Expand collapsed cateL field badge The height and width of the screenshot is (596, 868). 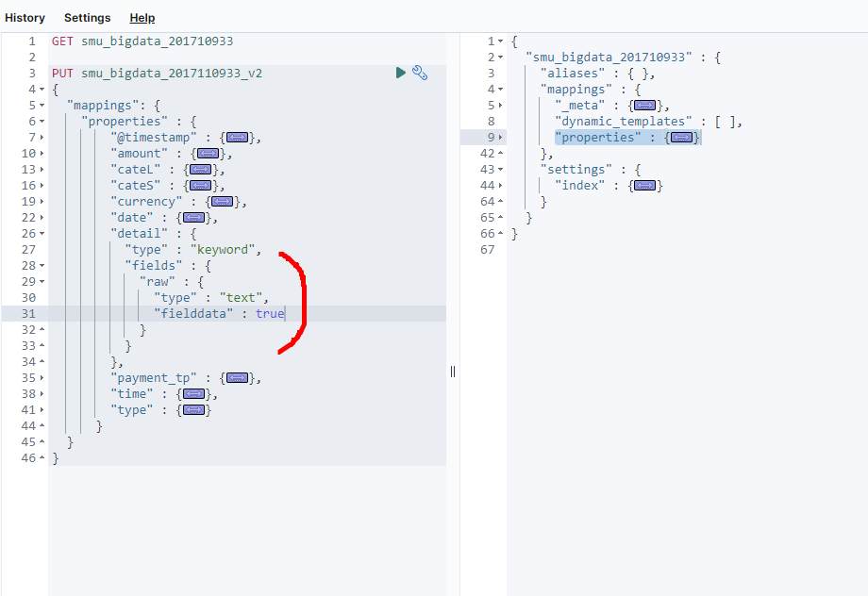(x=201, y=170)
